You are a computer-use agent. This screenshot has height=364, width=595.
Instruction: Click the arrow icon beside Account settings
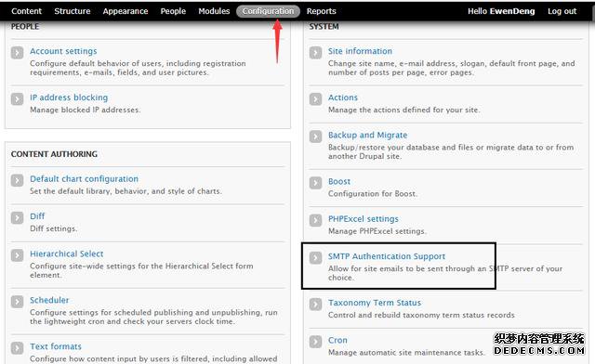[x=17, y=52]
